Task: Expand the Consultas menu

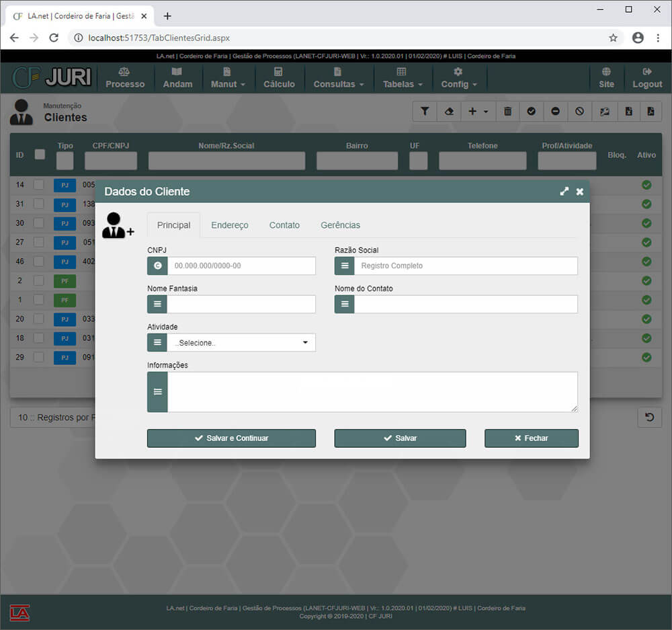Action: point(338,78)
